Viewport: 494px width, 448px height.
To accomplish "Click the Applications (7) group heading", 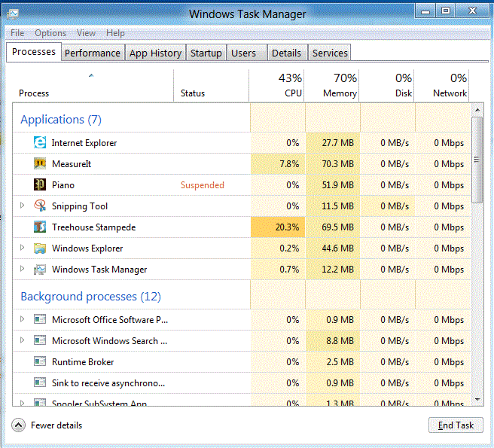I will (61, 120).
